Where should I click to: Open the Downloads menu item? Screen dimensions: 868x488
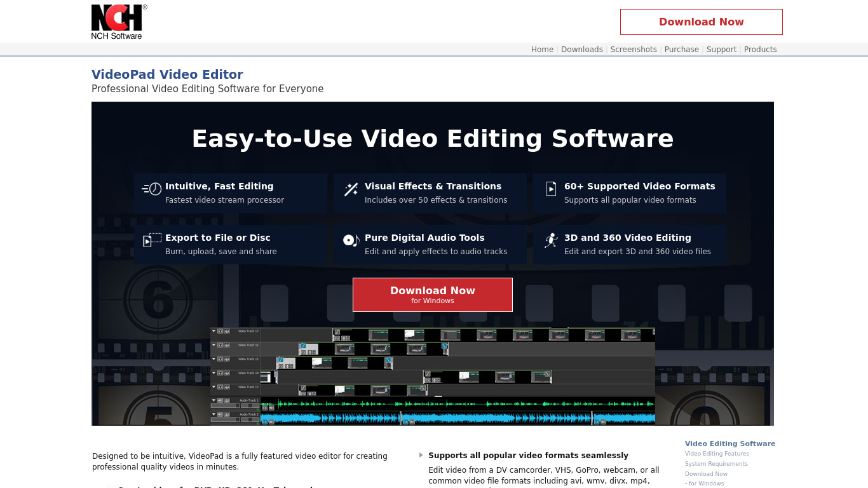pos(582,50)
